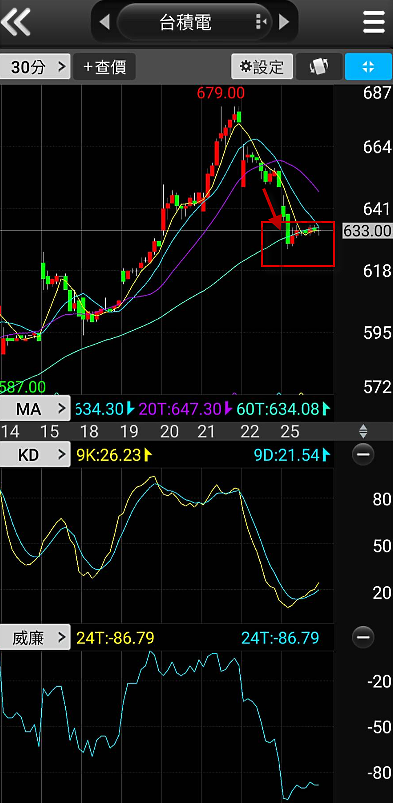This screenshot has height=803, width=393.
Task: Go back with the double chevron icon
Action: [x=15, y=22]
